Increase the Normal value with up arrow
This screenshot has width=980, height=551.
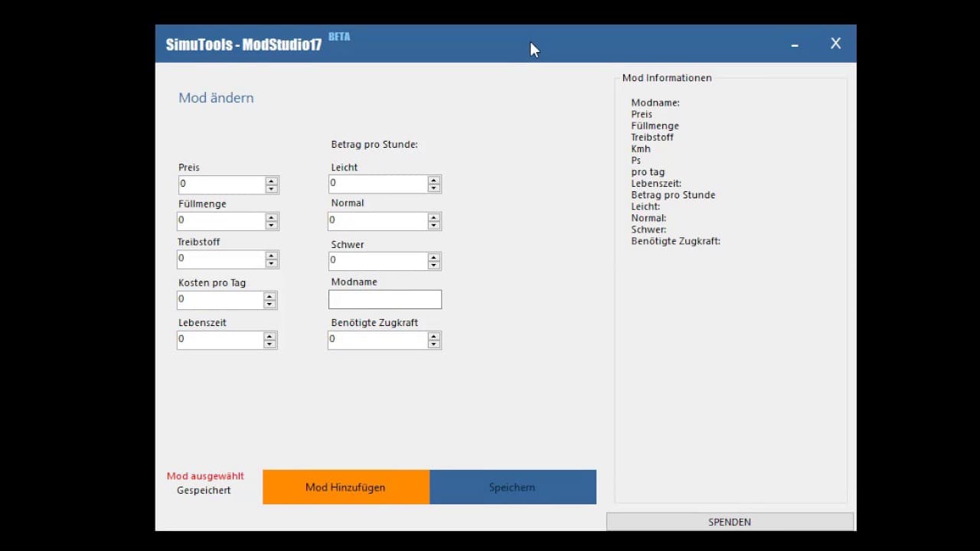pos(434,217)
